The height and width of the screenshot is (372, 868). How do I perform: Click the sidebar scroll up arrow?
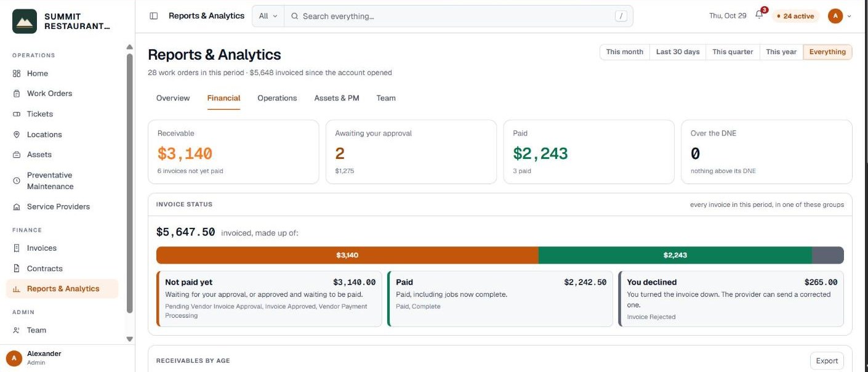pos(129,47)
